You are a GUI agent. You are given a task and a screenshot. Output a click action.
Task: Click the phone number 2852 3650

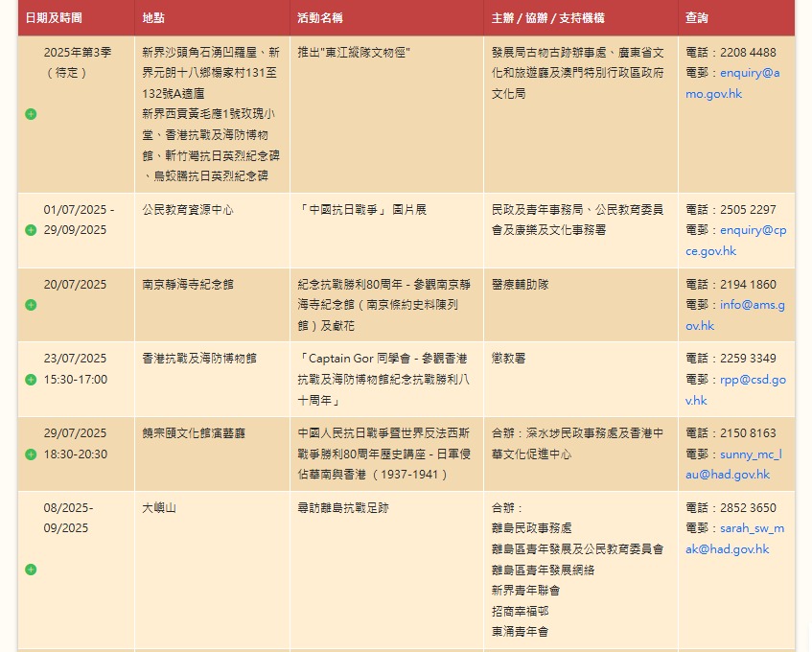tap(748, 507)
